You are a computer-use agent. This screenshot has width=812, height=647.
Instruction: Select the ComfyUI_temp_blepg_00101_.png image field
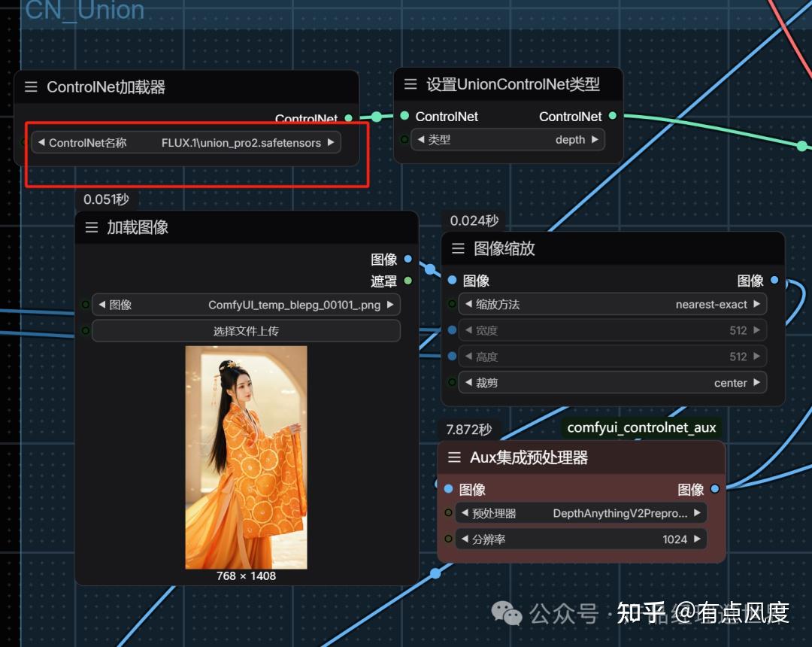click(245, 304)
